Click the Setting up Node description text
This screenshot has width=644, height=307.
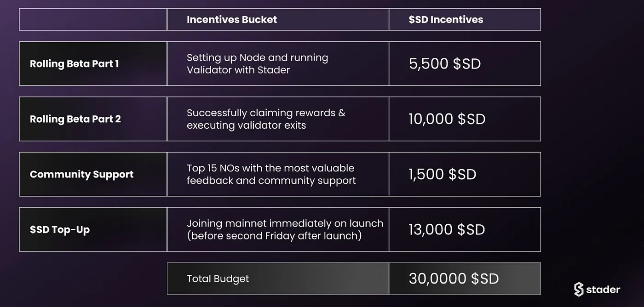tap(258, 64)
